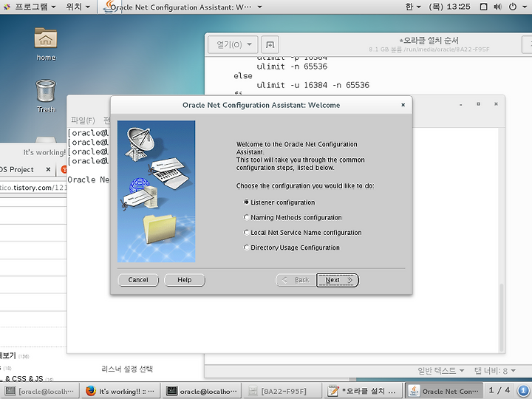This screenshot has width=532, height=399.
Task: Click the notification count icon in taskbar
Action: (524, 391)
